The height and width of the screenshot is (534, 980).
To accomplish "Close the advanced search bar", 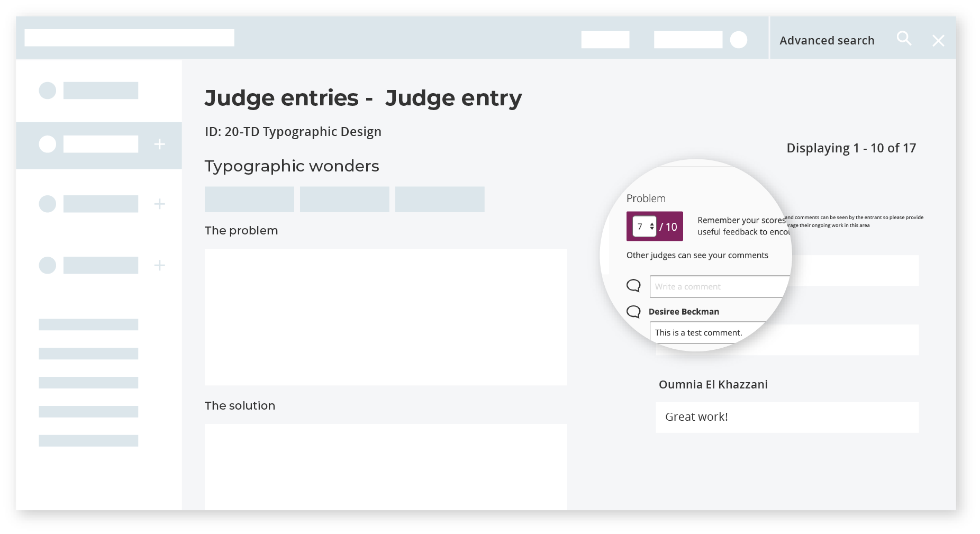I will pos(938,41).
